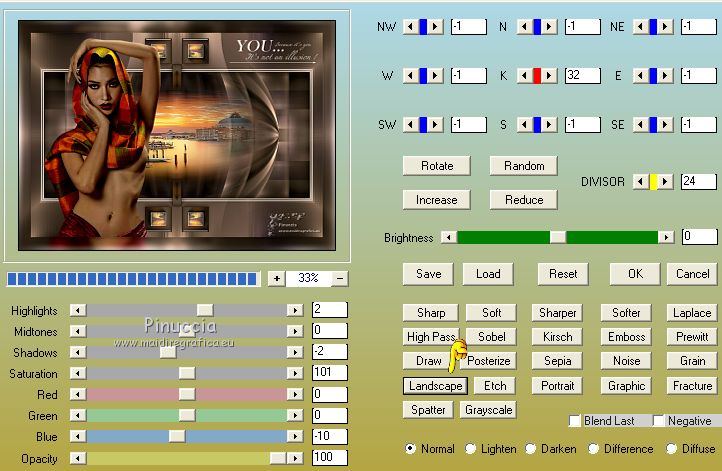This screenshot has height=471, width=722.
Task: Click the Saturation slider handle
Action: 187,372
